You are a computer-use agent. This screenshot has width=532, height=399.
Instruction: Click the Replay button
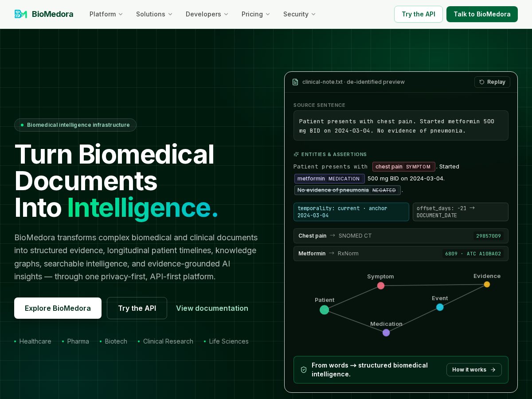(492, 82)
